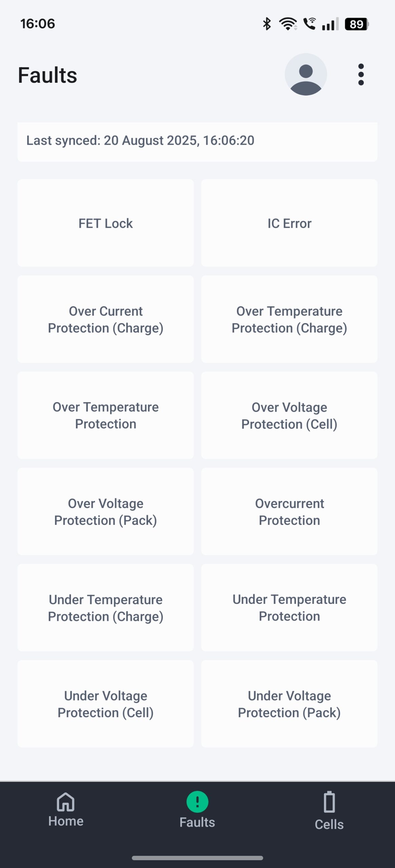
Task: Tap the Wi-Fi status bar icon
Action: [x=288, y=24]
